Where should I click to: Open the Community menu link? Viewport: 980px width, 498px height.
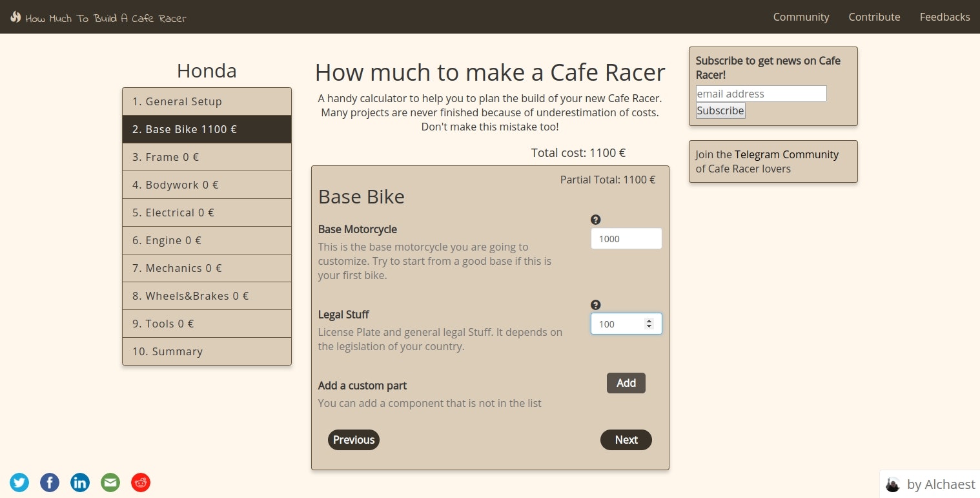click(801, 17)
